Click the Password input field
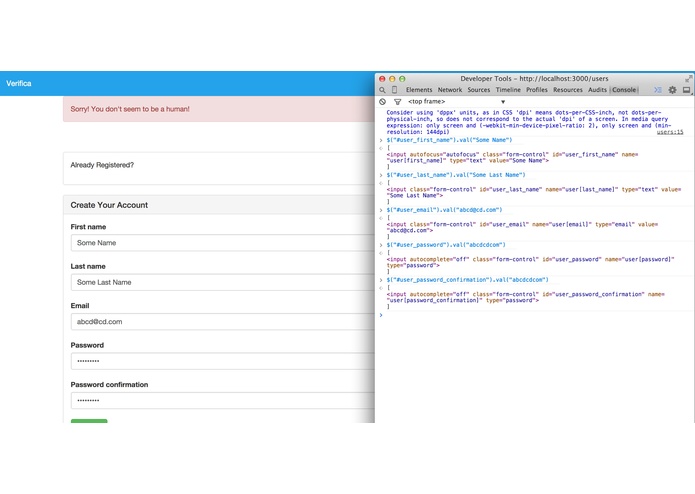Image resolution: width=695 pixels, height=494 pixels. [223, 361]
